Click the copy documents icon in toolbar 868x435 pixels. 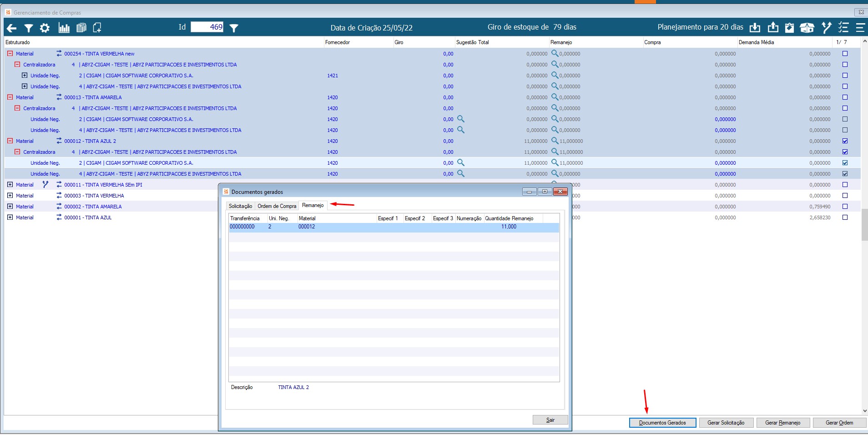pos(81,28)
